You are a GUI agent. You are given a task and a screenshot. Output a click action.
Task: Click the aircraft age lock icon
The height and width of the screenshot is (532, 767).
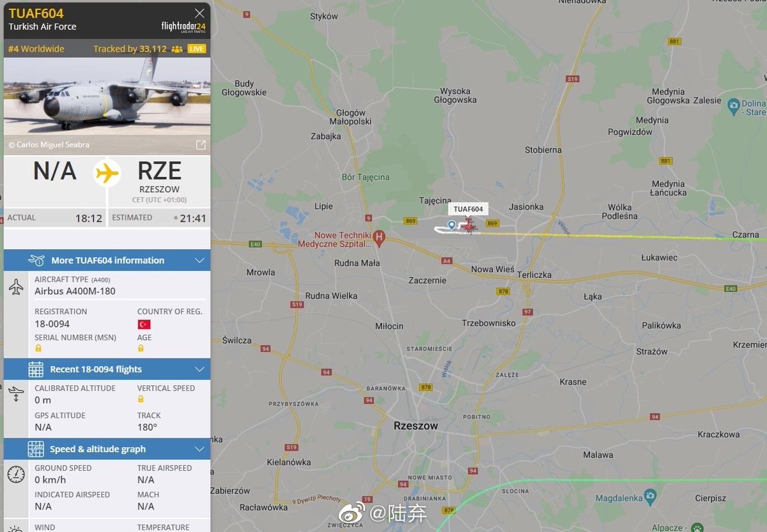tap(141, 349)
